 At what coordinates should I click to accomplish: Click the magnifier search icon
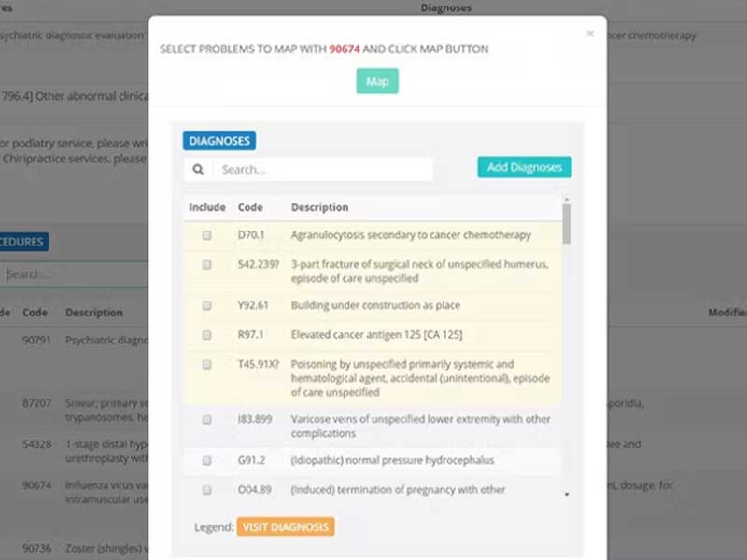[198, 170]
